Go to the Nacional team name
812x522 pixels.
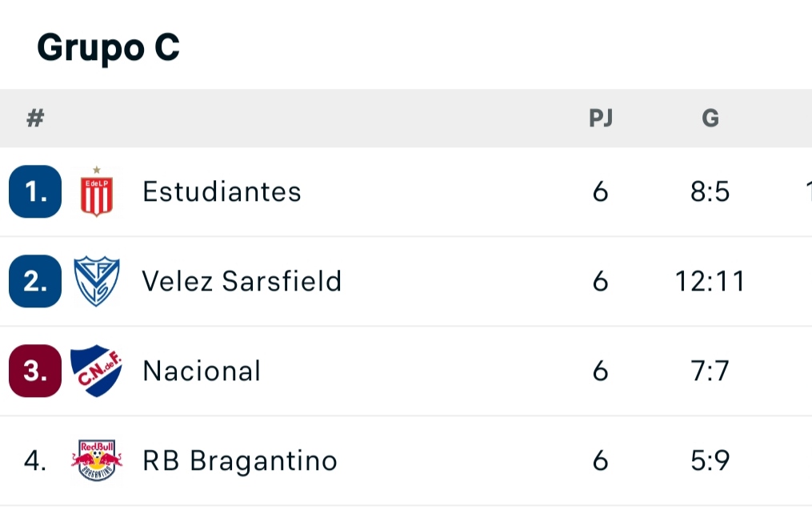[202, 371]
